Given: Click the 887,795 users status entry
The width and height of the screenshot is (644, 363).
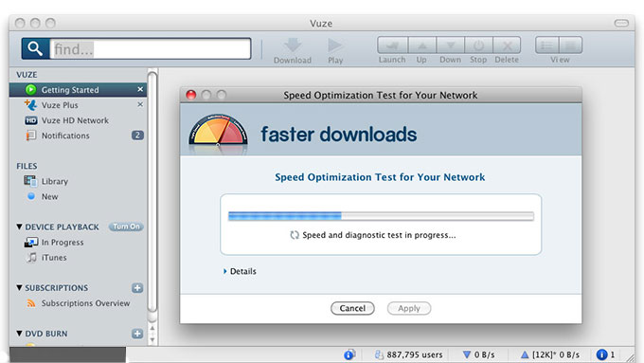Looking at the screenshot, I should [x=409, y=354].
